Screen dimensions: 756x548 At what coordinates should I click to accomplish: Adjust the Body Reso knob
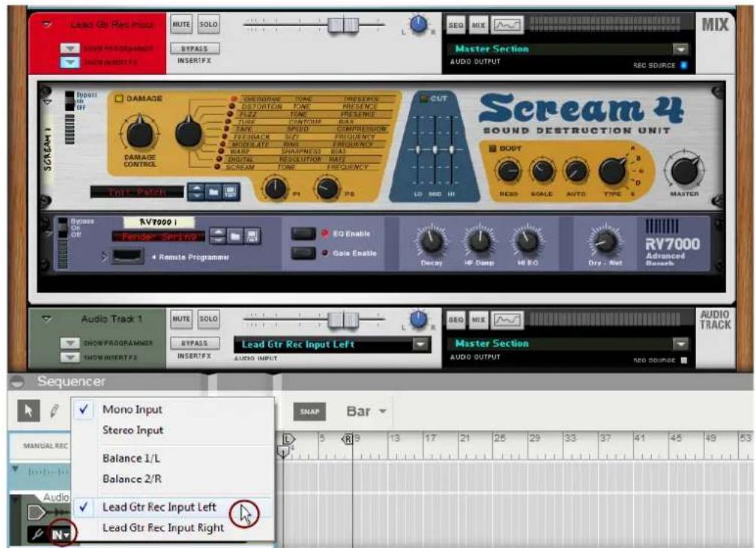click(x=508, y=171)
